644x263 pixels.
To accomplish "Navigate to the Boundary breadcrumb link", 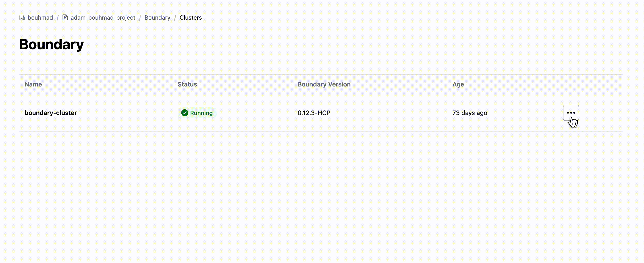I will pyautogui.click(x=157, y=18).
